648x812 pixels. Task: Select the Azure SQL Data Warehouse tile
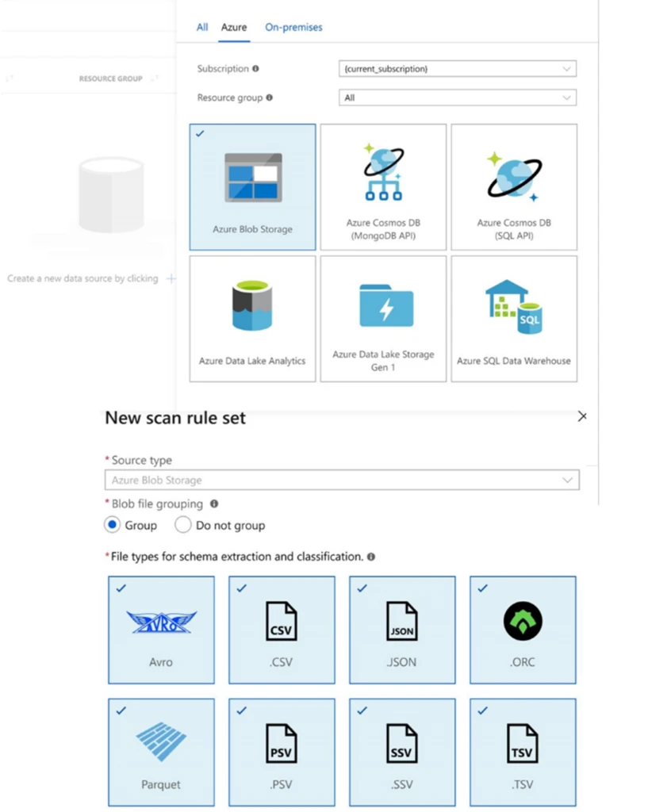[x=514, y=318]
